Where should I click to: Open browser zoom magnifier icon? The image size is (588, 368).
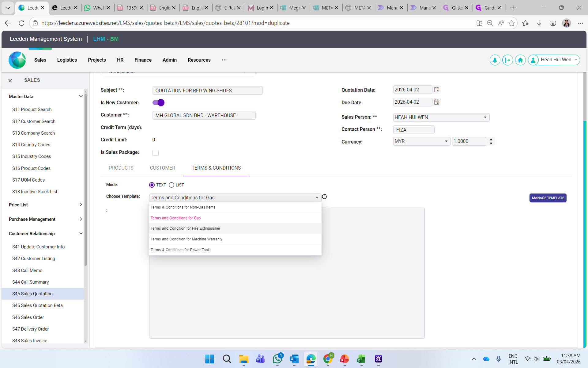click(490, 23)
